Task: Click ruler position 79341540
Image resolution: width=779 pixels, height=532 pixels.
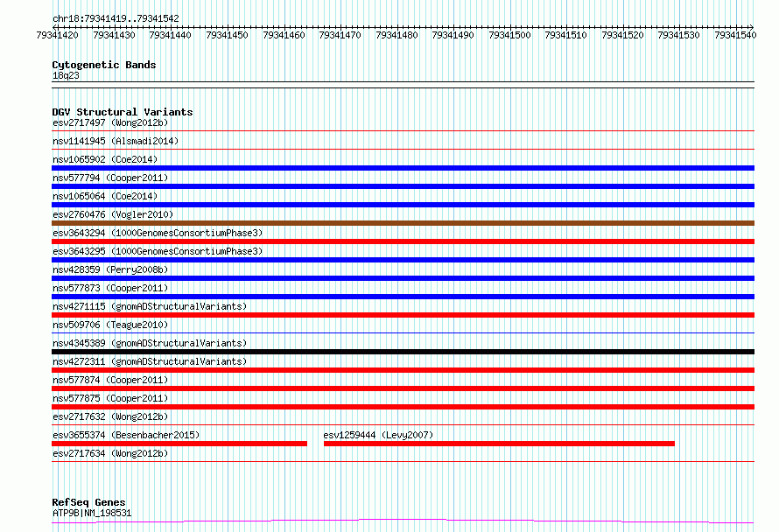Action: tap(735, 35)
